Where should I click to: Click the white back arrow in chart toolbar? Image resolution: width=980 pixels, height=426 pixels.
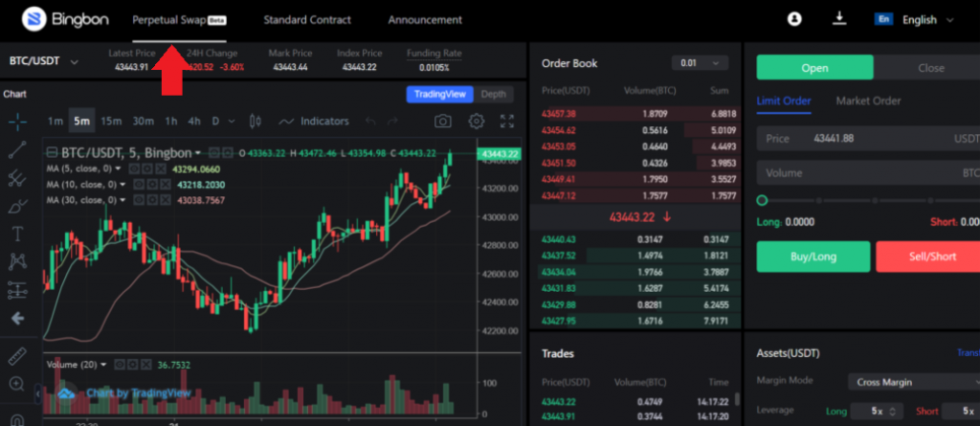[17, 319]
